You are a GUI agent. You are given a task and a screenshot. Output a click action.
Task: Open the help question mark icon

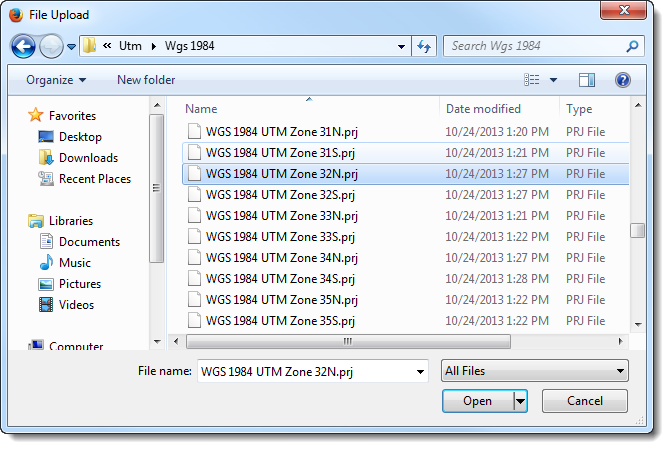coord(622,80)
